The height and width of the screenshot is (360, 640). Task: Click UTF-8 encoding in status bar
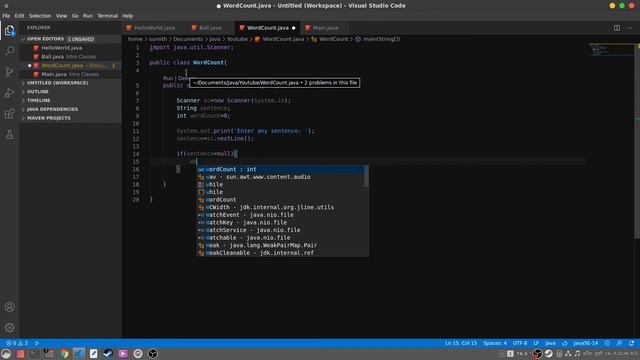click(x=520, y=343)
